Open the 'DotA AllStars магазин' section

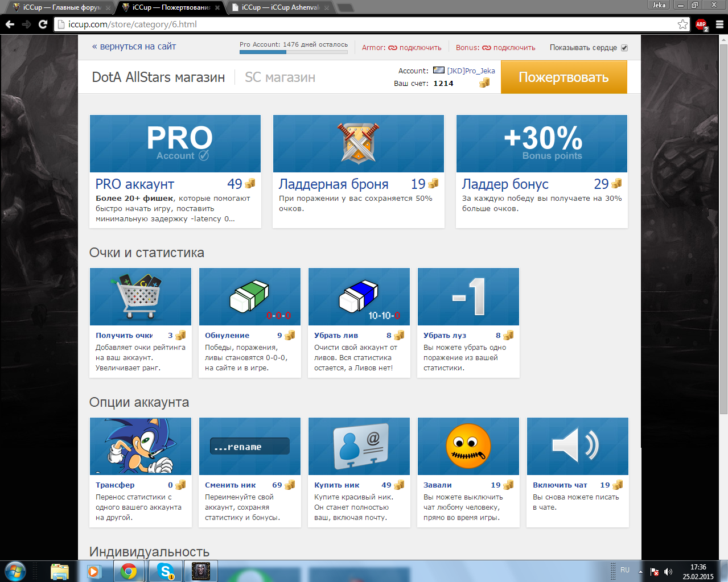pyautogui.click(x=158, y=77)
